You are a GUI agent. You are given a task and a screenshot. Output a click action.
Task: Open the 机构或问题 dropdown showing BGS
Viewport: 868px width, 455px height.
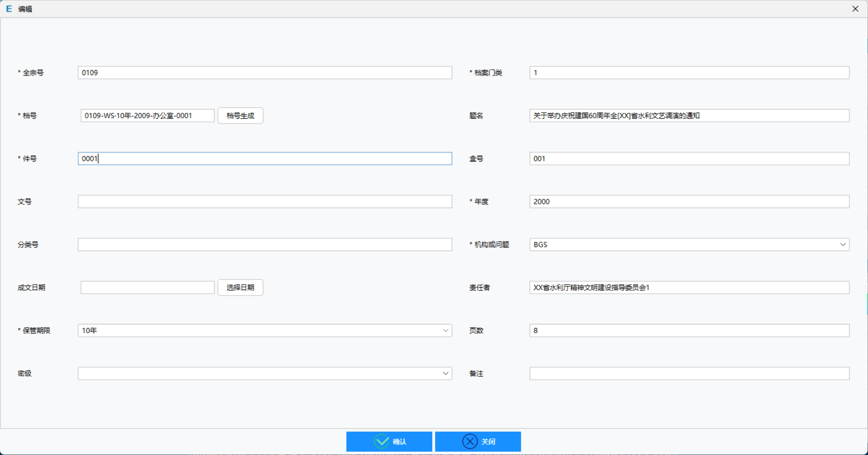(843, 244)
